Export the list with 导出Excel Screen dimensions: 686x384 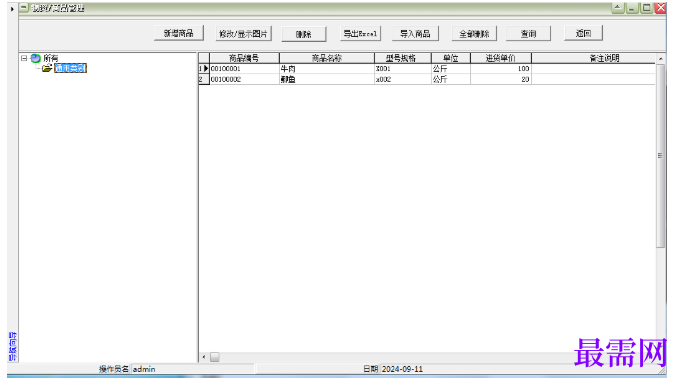(360, 33)
